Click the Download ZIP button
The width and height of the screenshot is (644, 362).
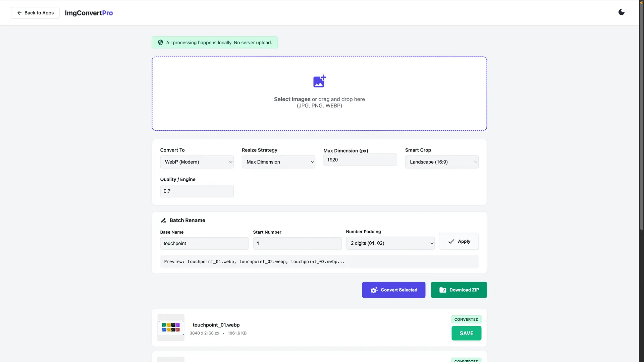click(459, 290)
